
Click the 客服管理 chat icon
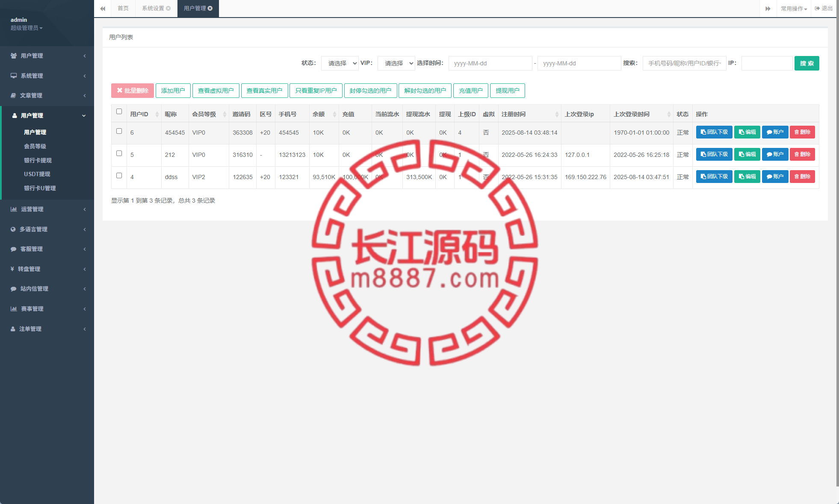tap(14, 249)
